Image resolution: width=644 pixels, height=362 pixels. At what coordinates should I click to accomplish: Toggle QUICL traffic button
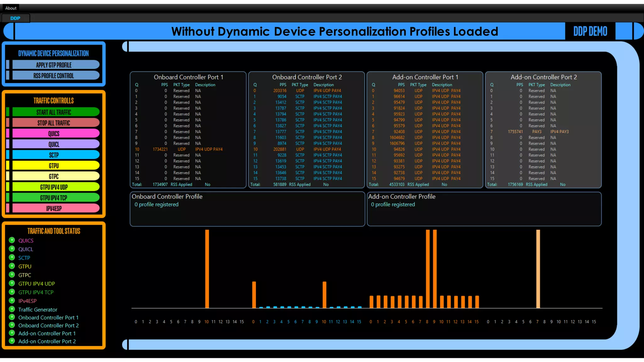click(56, 144)
